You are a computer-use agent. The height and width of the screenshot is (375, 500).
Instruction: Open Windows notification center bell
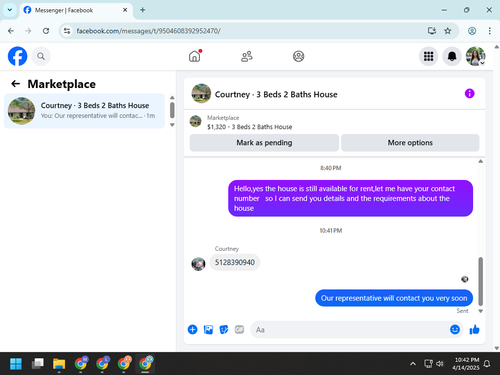coord(487,364)
